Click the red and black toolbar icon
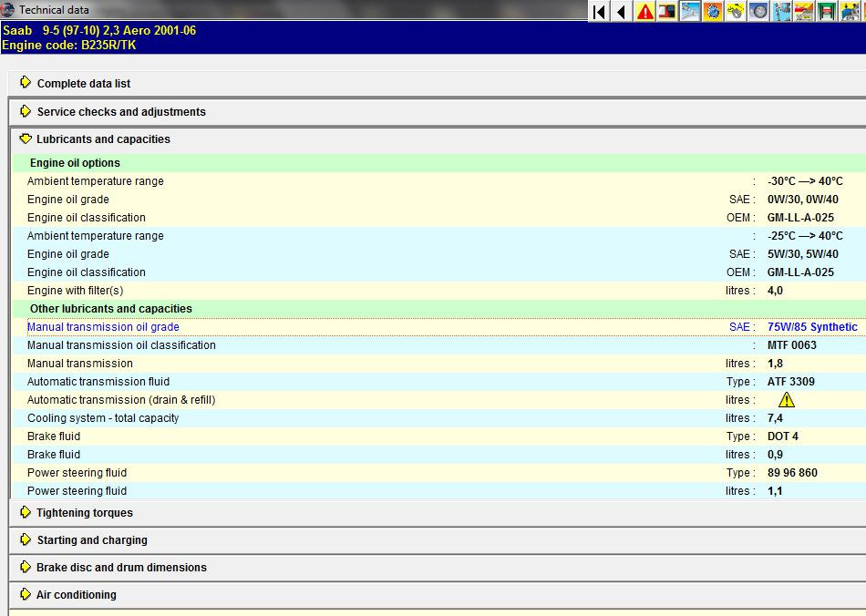Image resolution: width=866 pixels, height=616 pixels. tap(667, 11)
